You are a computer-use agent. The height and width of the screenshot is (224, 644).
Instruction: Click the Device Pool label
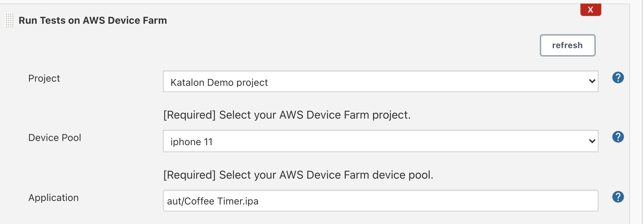coord(55,137)
